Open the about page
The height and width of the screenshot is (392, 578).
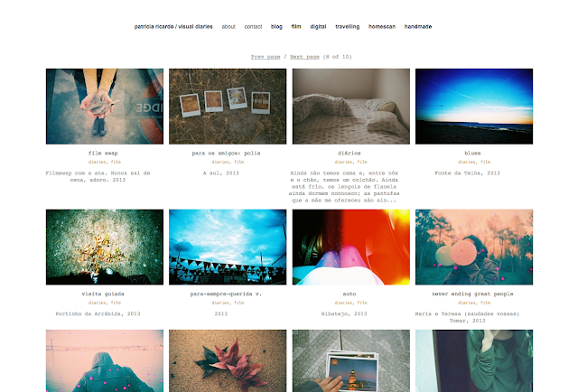228,26
